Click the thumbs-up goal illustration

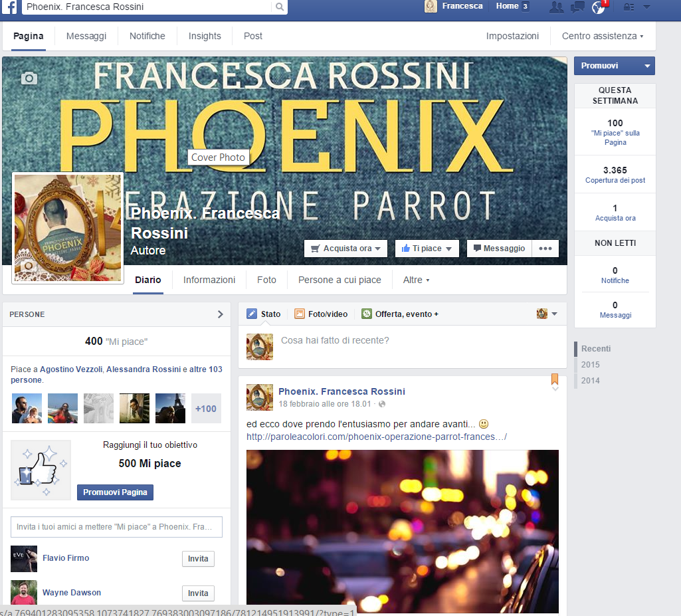(x=41, y=470)
